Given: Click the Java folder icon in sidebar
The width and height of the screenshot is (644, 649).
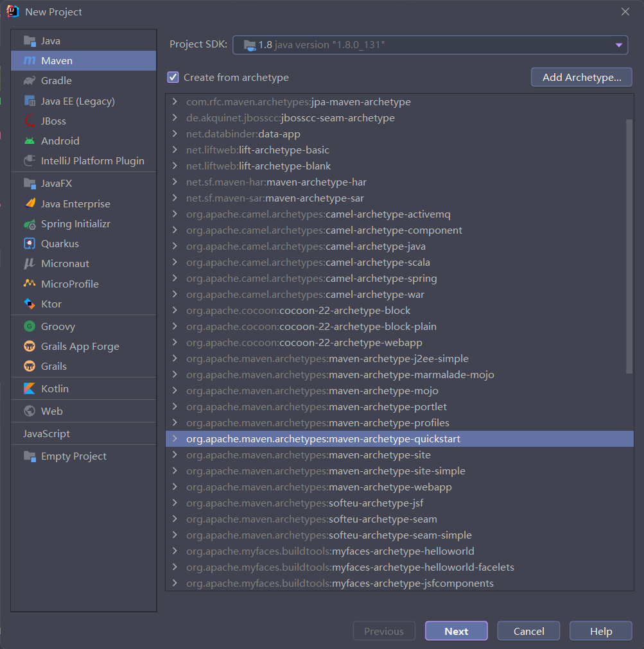Looking at the screenshot, I should click(30, 40).
